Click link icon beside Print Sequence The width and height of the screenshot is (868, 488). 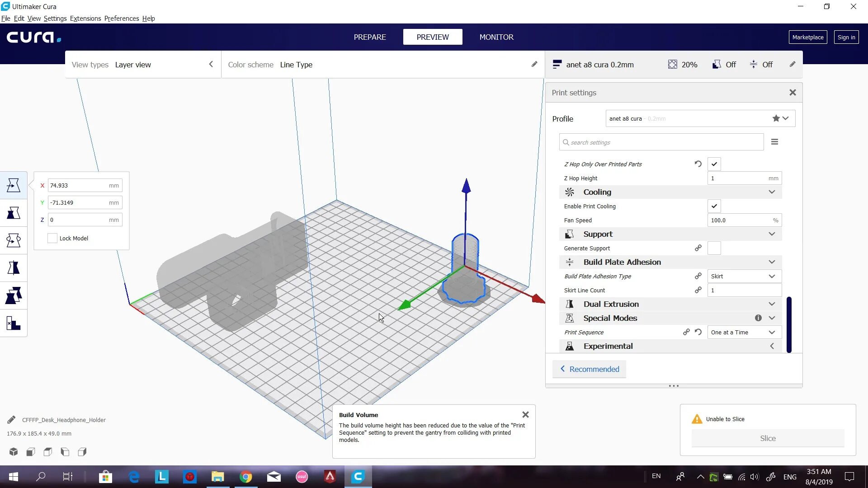(686, 332)
